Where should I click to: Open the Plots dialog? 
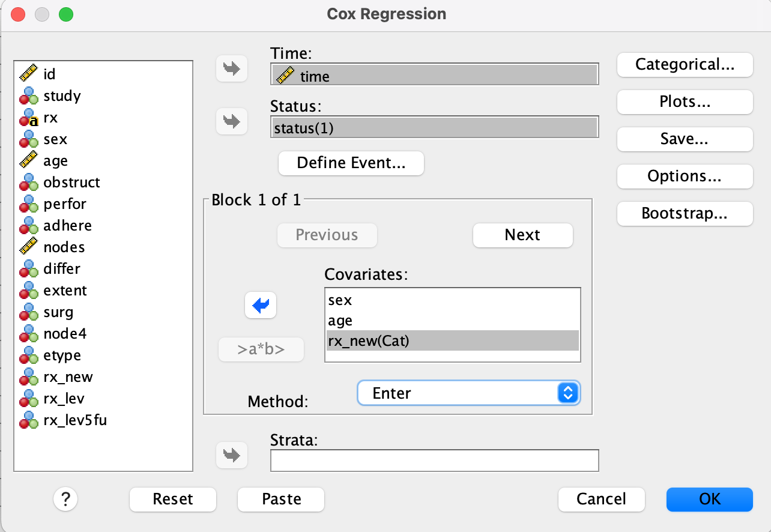point(685,102)
